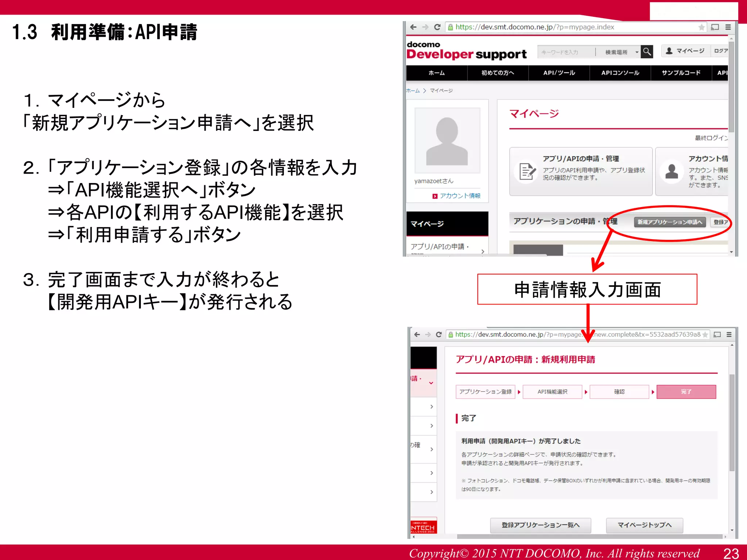The image size is (747, 560).
Task: Open the ホーム navigation tab
Action: tap(437, 73)
